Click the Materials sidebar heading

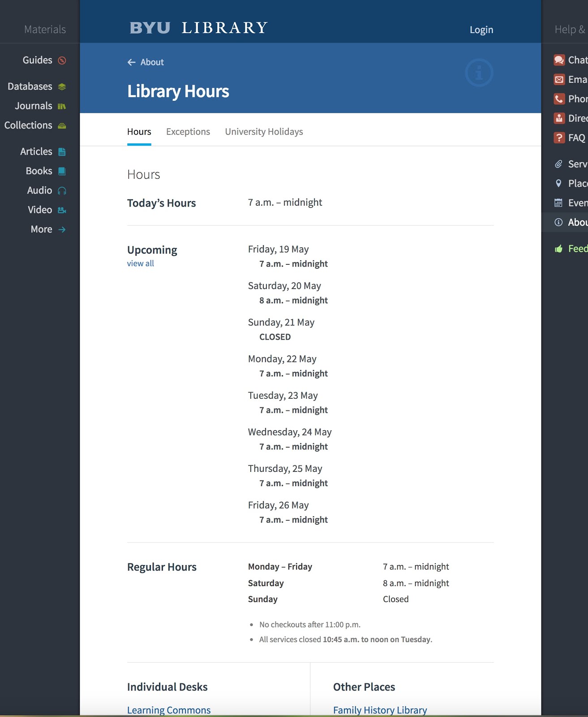[x=45, y=30]
